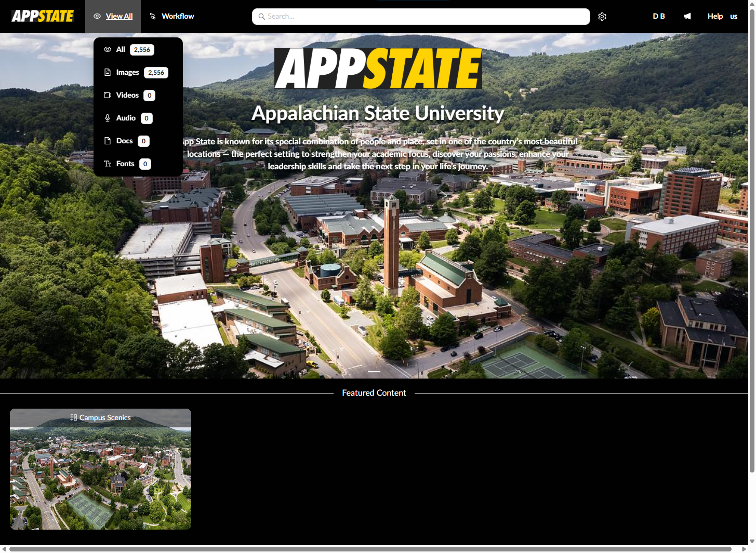Filter by Images in the dropdown
This screenshot has width=756, height=553.
138,72
